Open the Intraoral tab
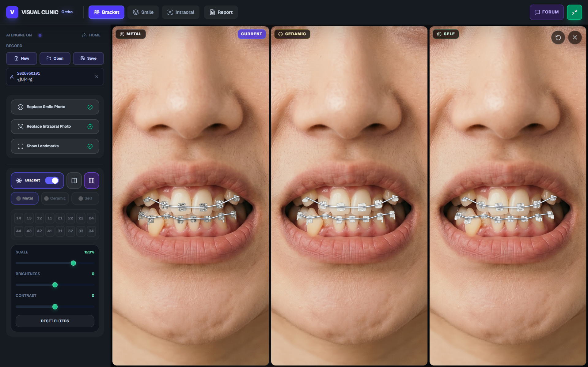The width and height of the screenshot is (588, 367). (180, 12)
